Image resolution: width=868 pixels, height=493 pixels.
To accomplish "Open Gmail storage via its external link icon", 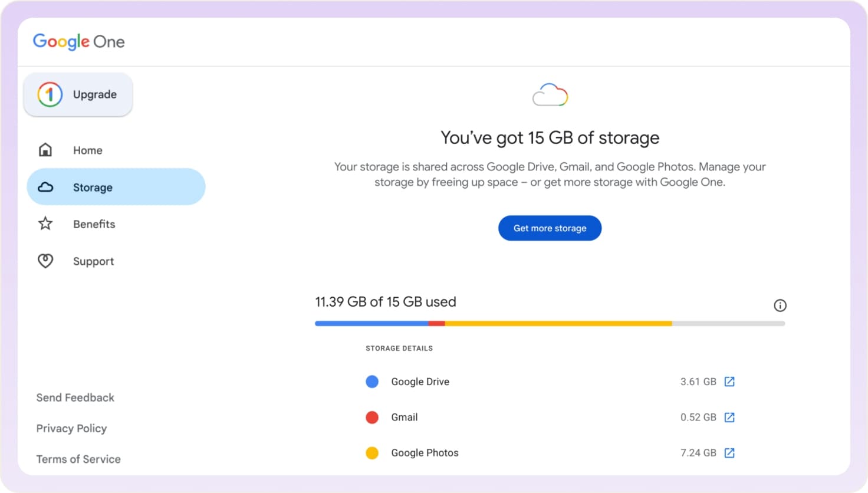I will (x=729, y=417).
